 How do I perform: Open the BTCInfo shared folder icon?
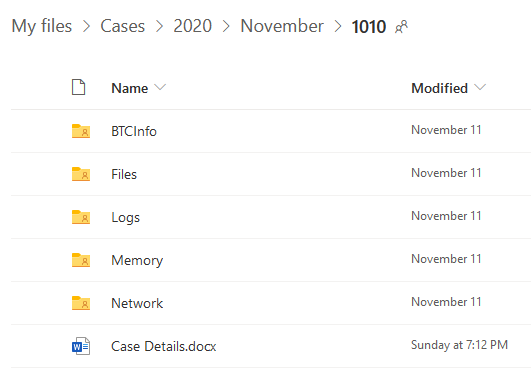pyautogui.click(x=81, y=131)
